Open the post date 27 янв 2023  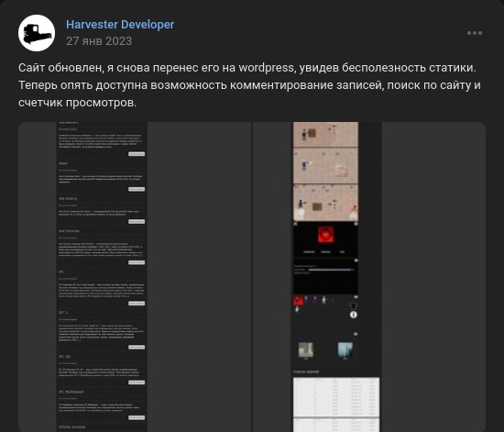tap(99, 41)
